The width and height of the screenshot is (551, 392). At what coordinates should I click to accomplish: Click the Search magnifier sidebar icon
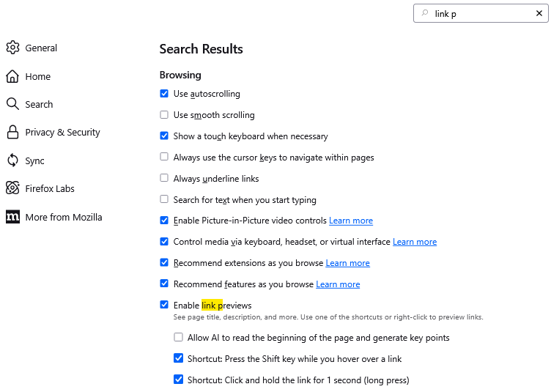click(12, 104)
